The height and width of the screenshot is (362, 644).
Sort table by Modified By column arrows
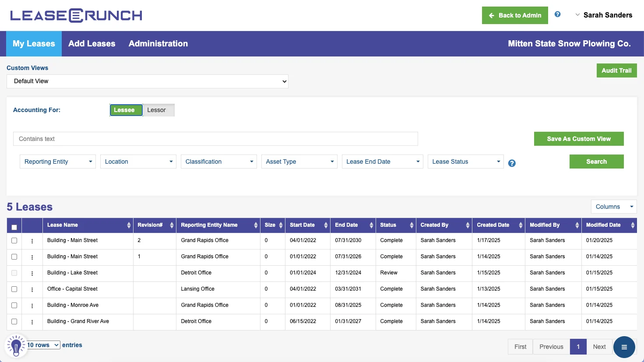577,225
